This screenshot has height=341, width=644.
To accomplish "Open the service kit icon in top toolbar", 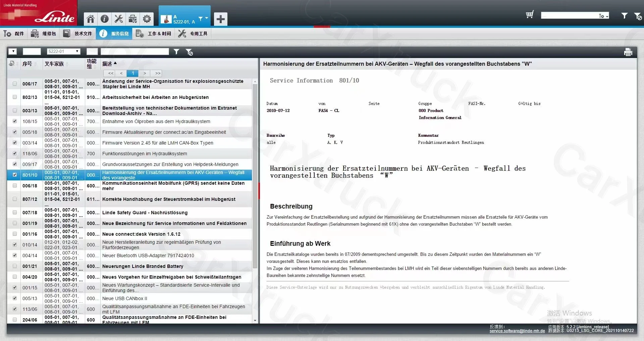I will (133, 19).
